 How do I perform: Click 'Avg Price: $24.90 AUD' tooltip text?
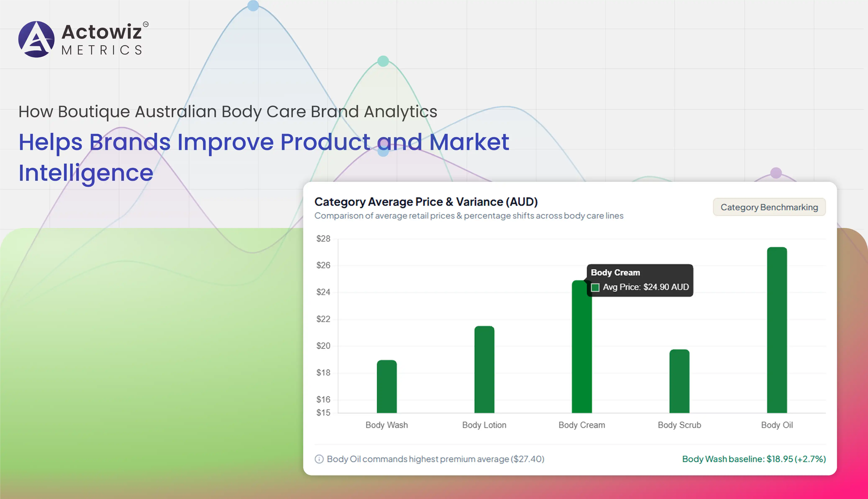[x=646, y=287]
